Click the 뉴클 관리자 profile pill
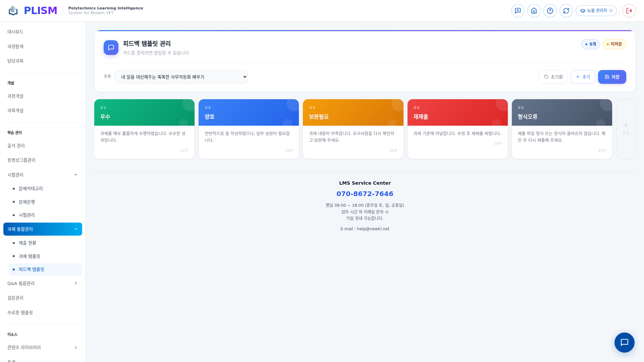 [596, 11]
